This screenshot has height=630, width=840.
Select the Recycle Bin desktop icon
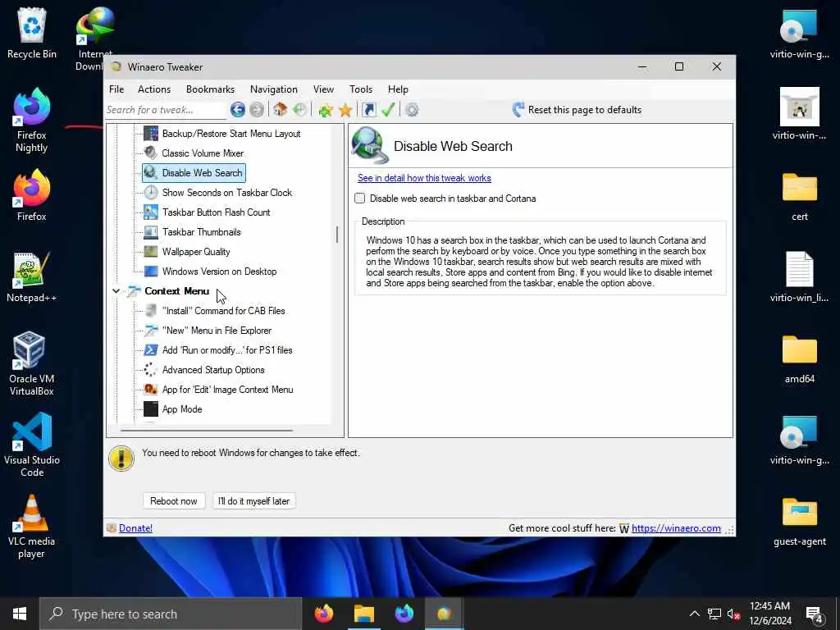[x=32, y=33]
